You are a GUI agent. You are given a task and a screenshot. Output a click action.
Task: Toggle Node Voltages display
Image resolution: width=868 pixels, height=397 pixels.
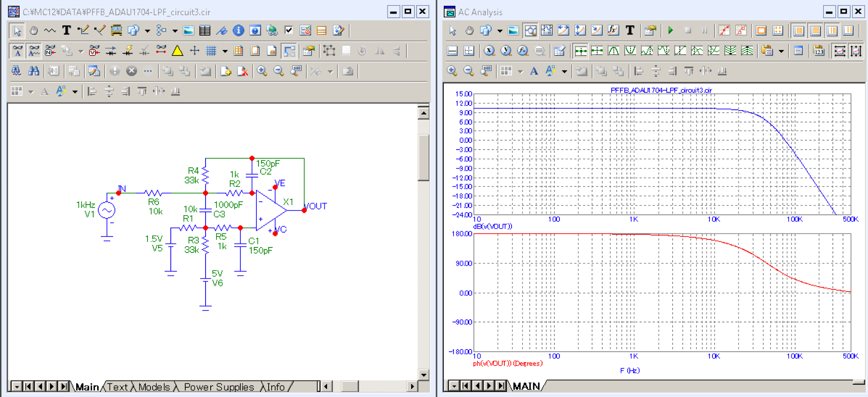(x=94, y=51)
